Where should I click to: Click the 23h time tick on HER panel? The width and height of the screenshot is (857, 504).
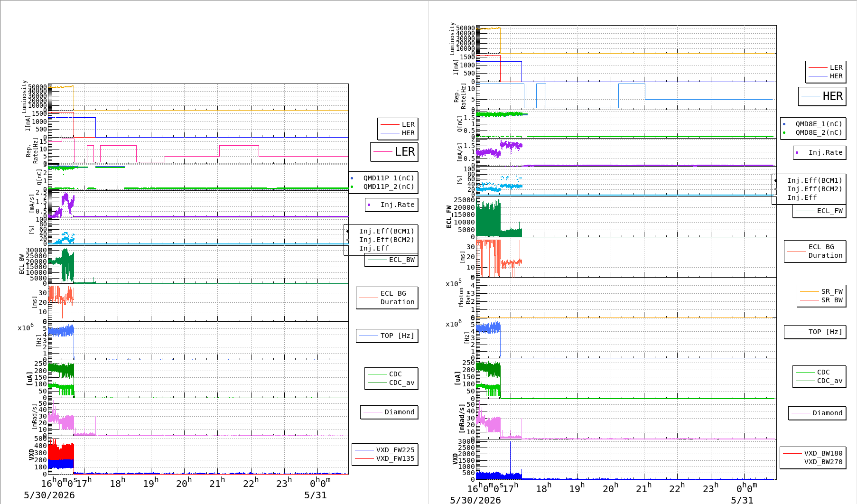[x=710, y=487]
